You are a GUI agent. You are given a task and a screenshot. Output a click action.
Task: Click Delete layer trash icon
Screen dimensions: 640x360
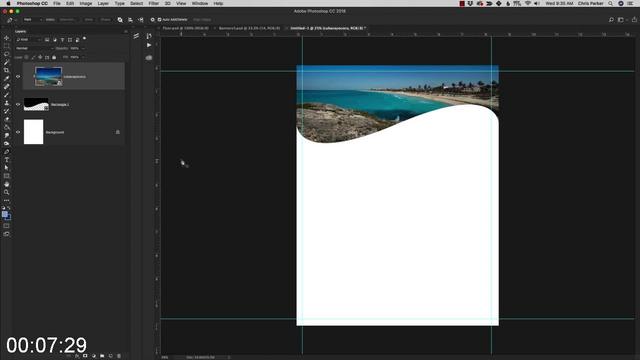(x=119, y=356)
